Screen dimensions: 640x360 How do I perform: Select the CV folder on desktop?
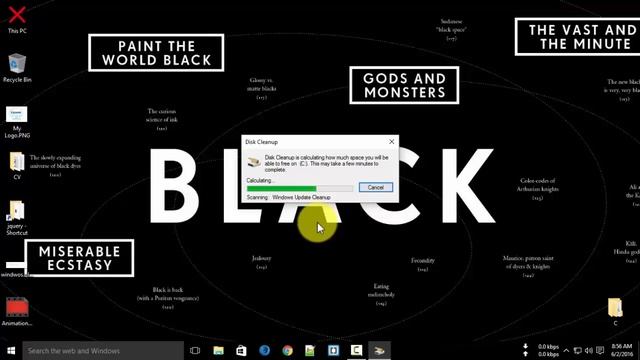pyautogui.click(x=17, y=166)
